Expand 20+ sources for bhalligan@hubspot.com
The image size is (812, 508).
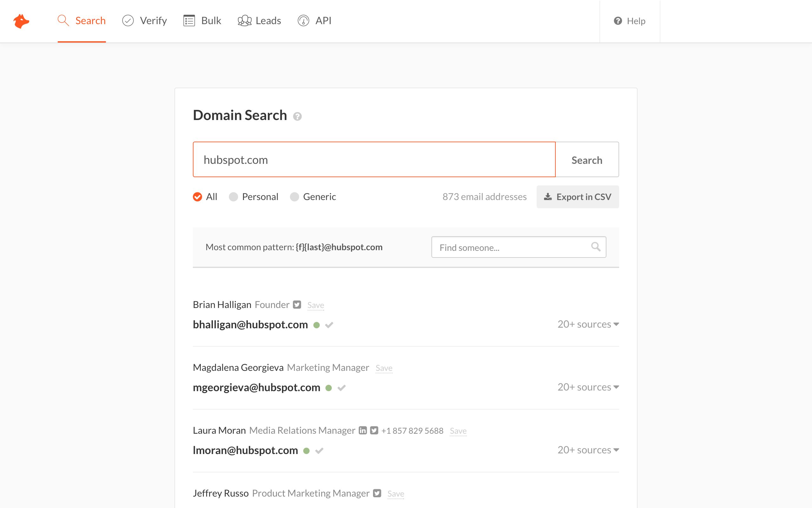pos(588,324)
